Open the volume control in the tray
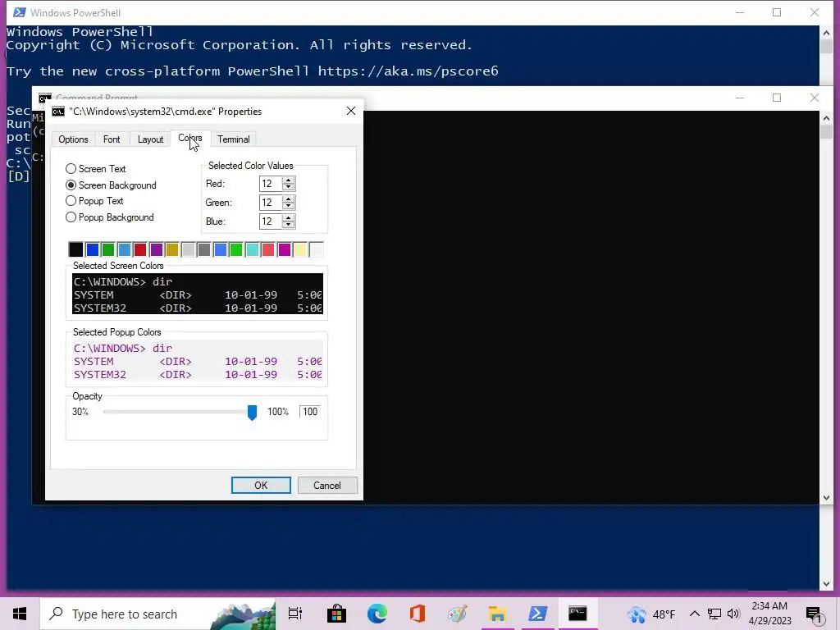 coord(734,614)
